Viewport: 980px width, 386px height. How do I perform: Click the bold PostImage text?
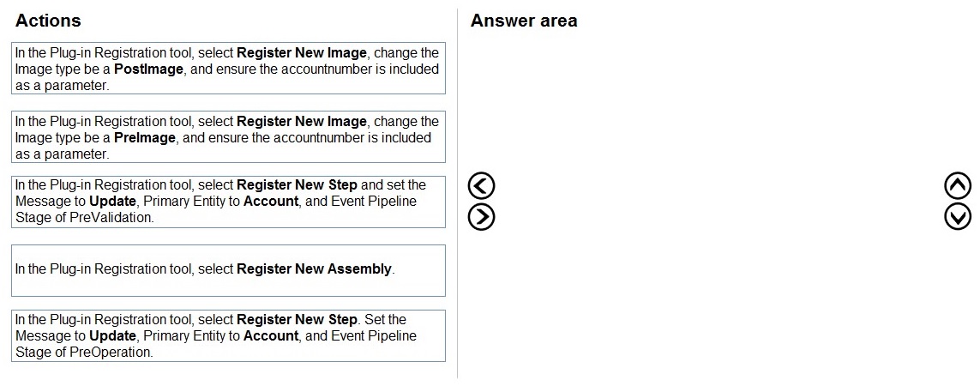coord(148,69)
